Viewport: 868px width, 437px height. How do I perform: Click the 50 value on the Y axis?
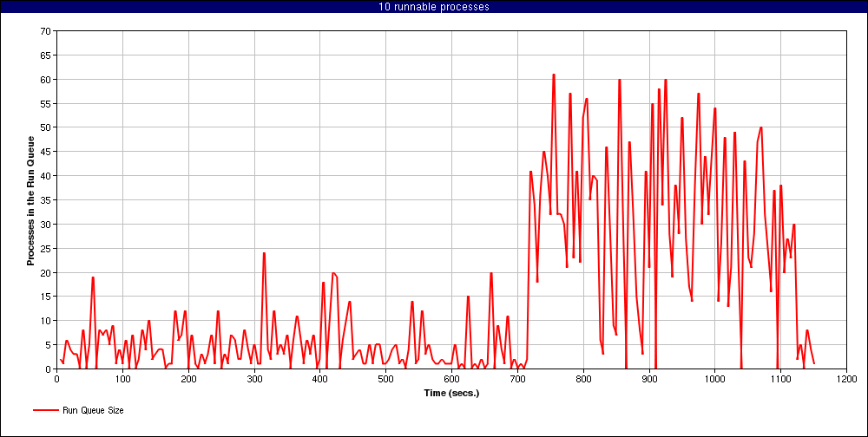pyautogui.click(x=46, y=127)
